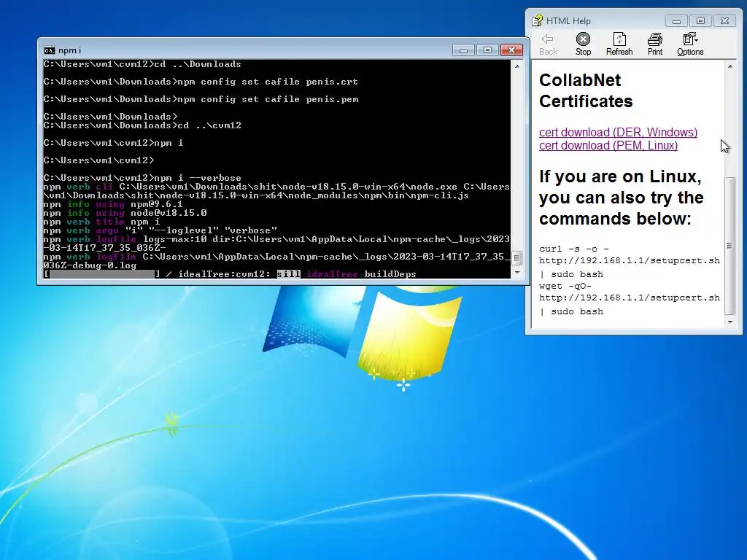Open Options in HTML Help toolbar
747x560 pixels.
click(x=690, y=44)
